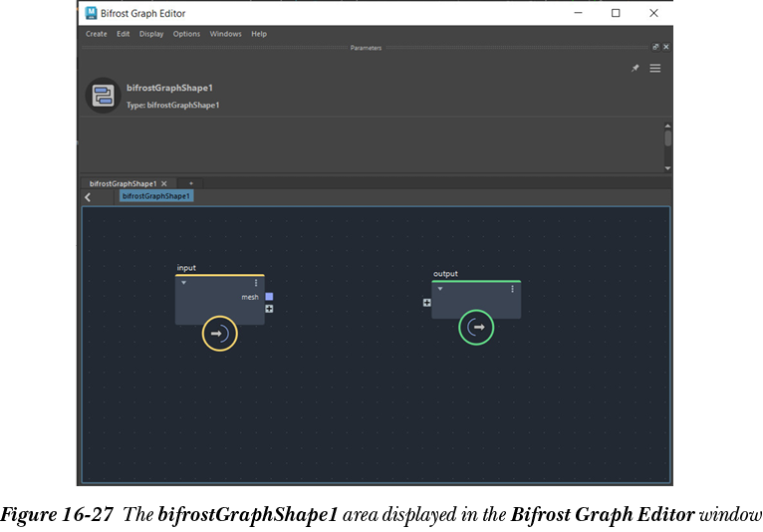The image size is (763, 532).
Task: Open the Display menu
Action: click(151, 34)
